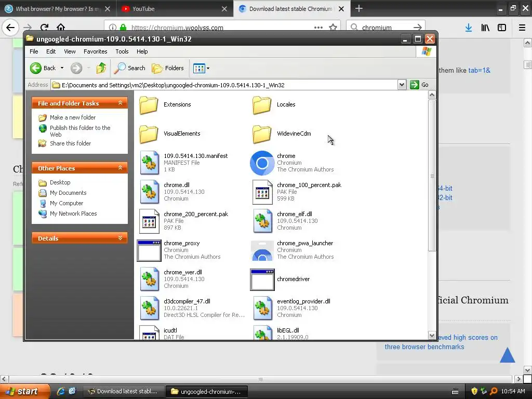
Task: Click the Explorer address path field
Action: click(x=224, y=85)
